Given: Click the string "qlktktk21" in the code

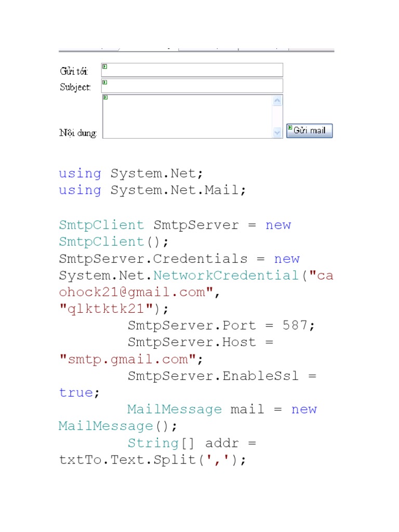Looking at the screenshot, I should click(x=106, y=309).
